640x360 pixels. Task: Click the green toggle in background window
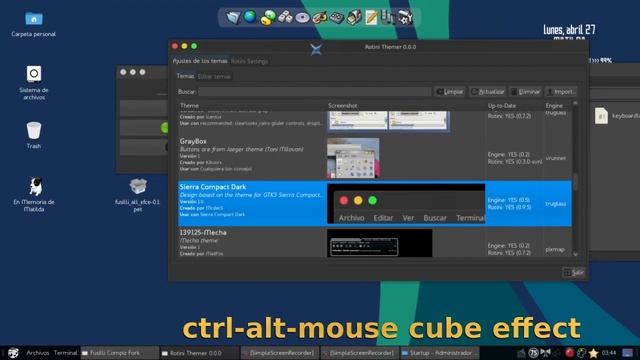click(x=164, y=128)
